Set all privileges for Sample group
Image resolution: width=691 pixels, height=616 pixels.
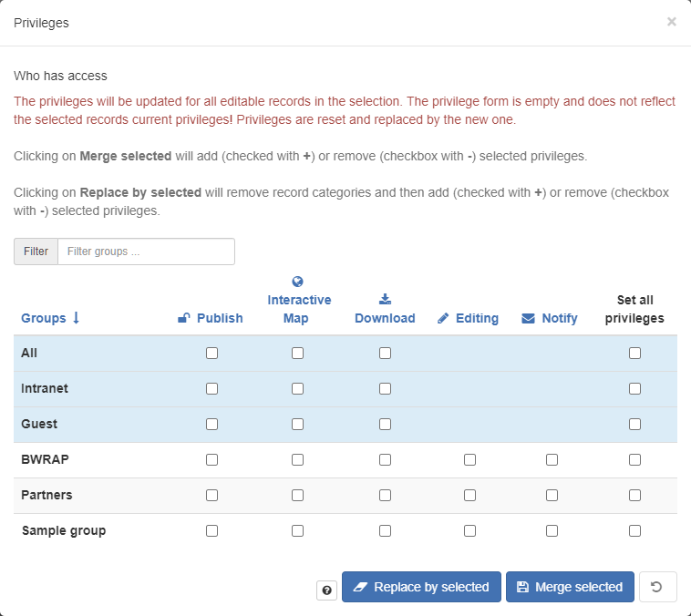[x=635, y=531]
